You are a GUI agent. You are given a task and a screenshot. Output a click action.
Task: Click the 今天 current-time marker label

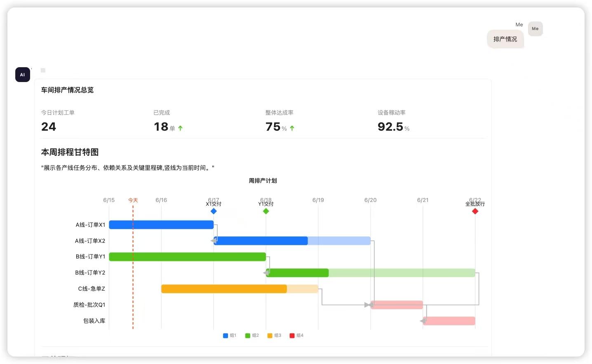click(x=133, y=200)
